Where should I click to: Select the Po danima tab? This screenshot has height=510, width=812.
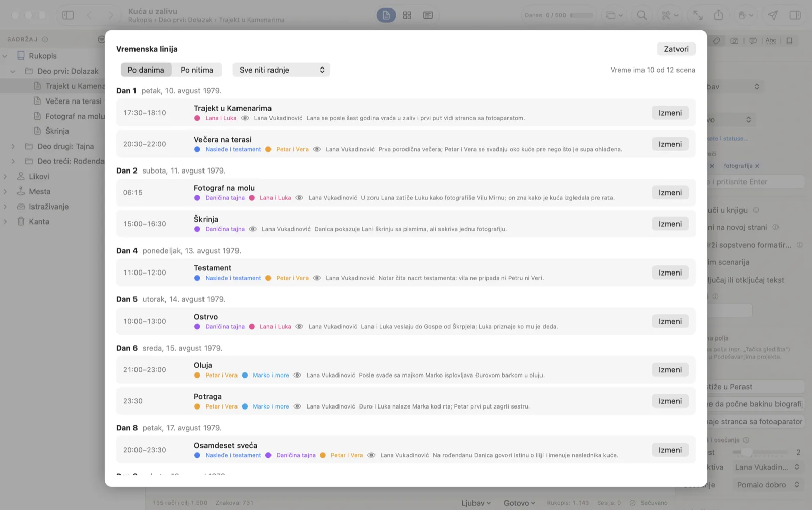(146, 70)
